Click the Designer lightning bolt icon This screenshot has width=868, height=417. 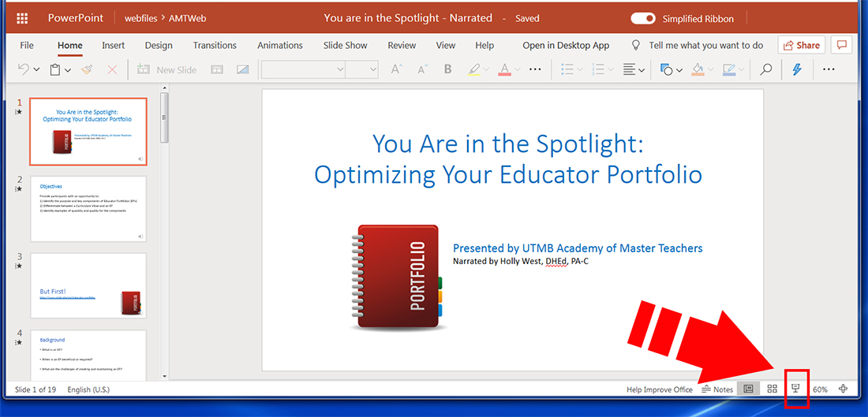(x=797, y=69)
